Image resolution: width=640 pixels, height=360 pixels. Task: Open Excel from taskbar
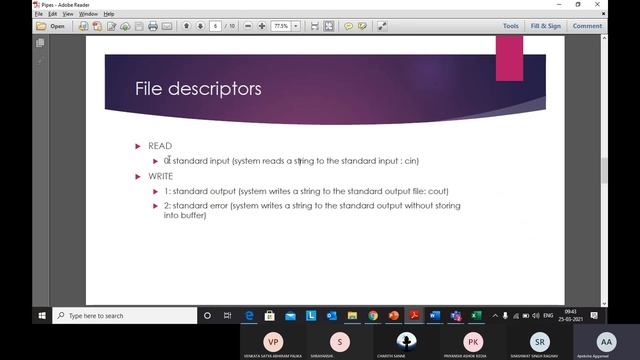click(x=476, y=316)
